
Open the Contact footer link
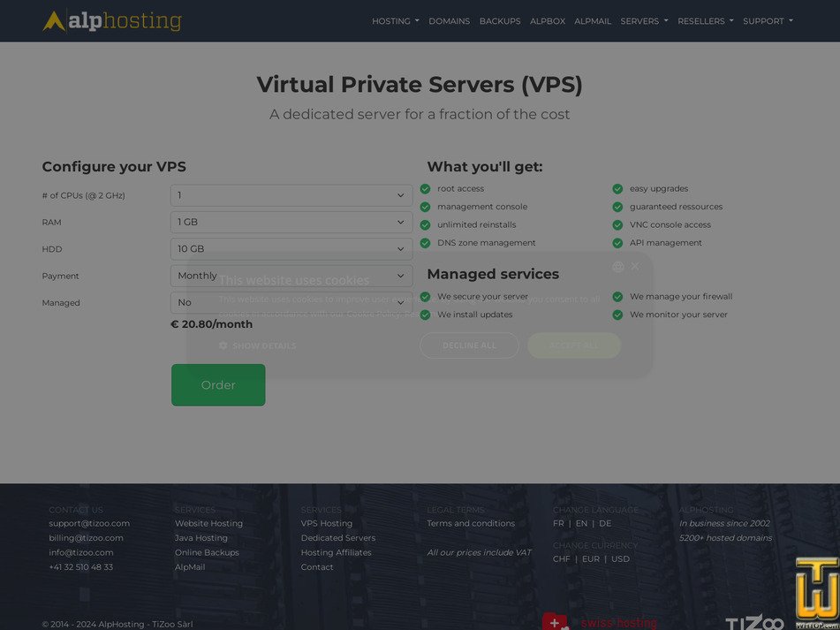click(x=317, y=566)
